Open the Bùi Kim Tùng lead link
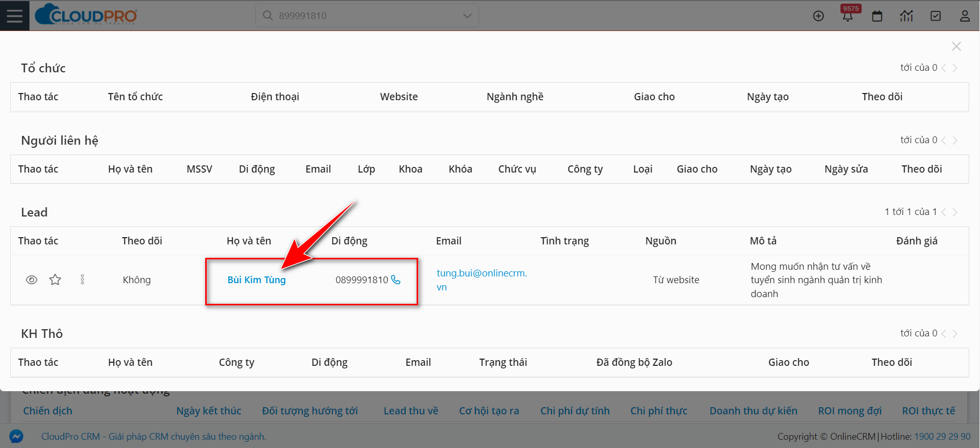980x448 pixels. pyautogui.click(x=256, y=280)
